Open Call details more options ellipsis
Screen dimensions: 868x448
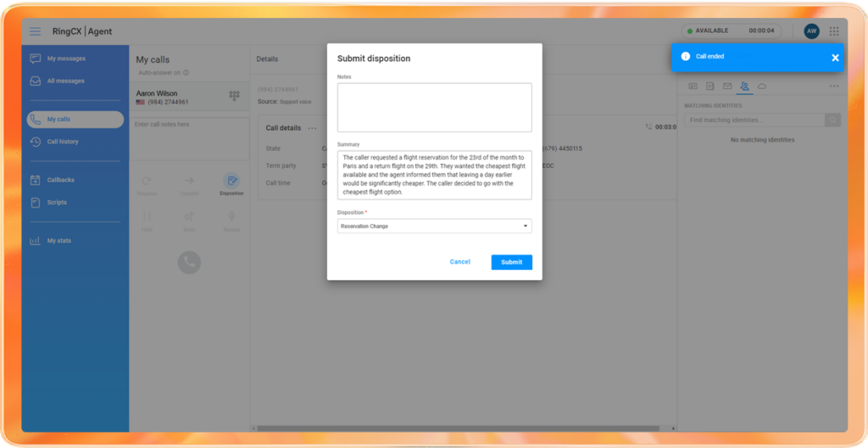tap(312, 128)
